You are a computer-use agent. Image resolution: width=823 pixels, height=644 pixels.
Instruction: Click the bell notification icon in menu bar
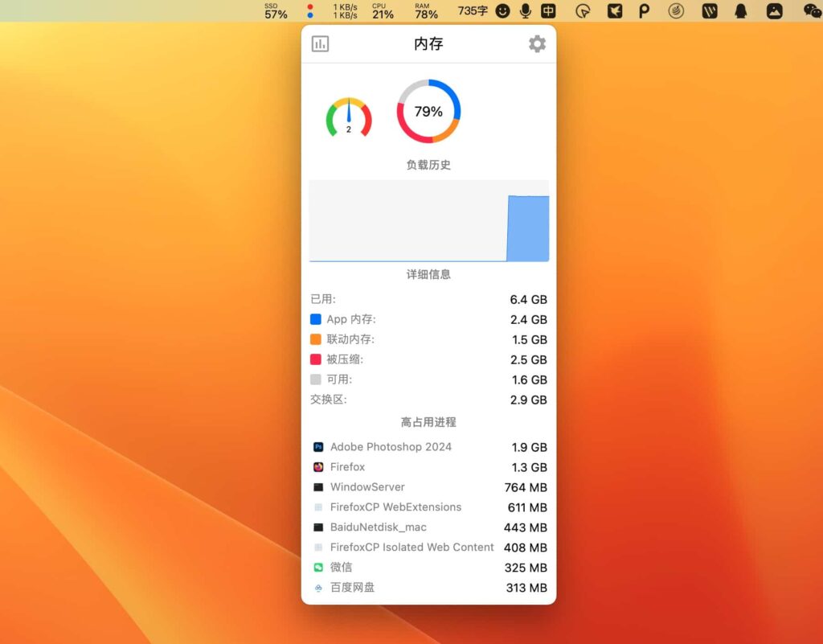tap(741, 11)
